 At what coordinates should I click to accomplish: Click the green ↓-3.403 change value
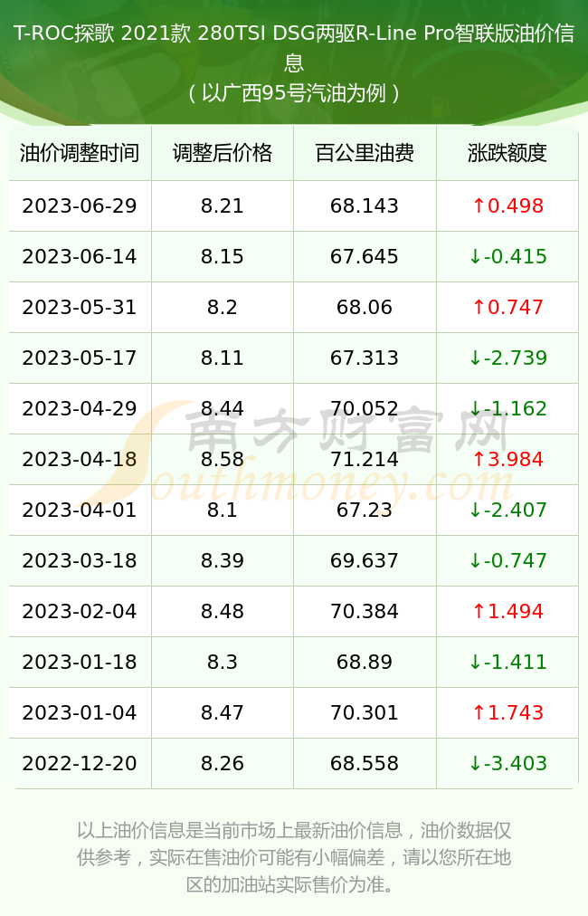click(x=507, y=763)
